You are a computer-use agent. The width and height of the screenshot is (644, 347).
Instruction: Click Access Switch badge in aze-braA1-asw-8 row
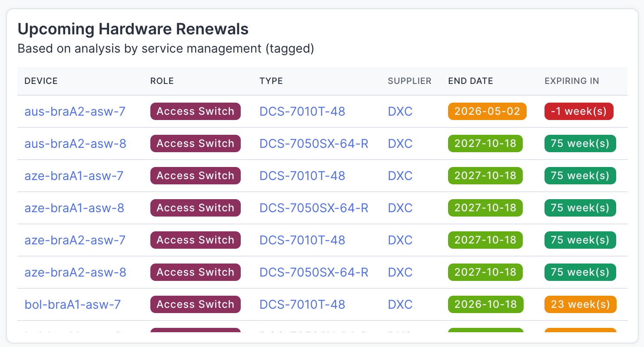(196, 208)
